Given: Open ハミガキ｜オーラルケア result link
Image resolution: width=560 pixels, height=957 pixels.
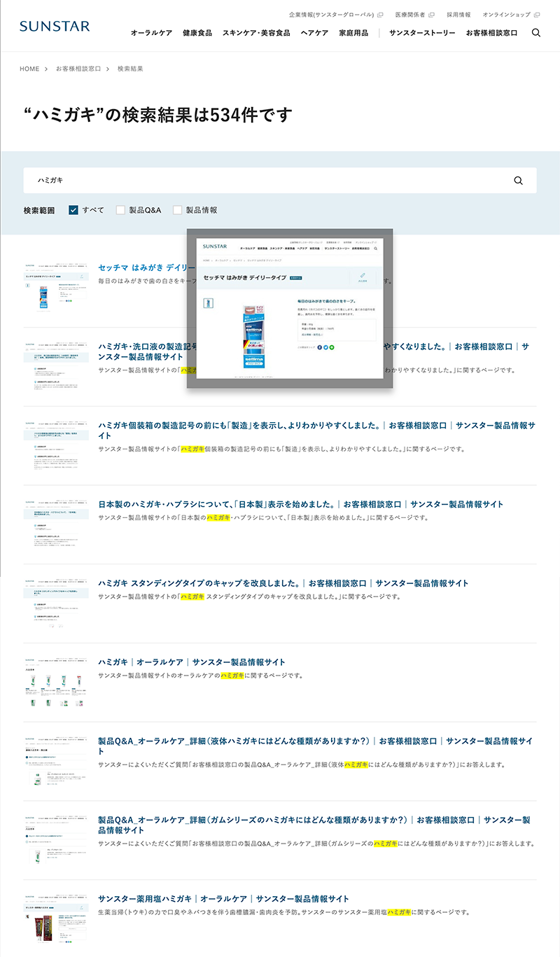Looking at the screenshot, I should 192,662.
